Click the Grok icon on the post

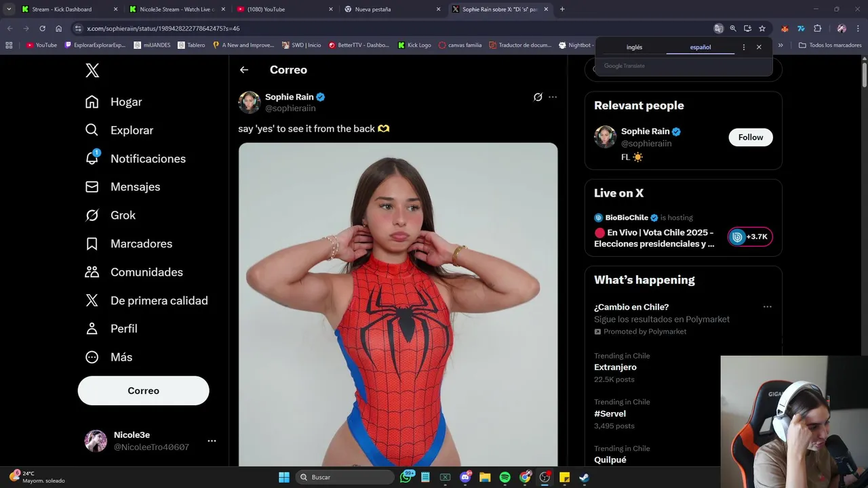click(538, 97)
